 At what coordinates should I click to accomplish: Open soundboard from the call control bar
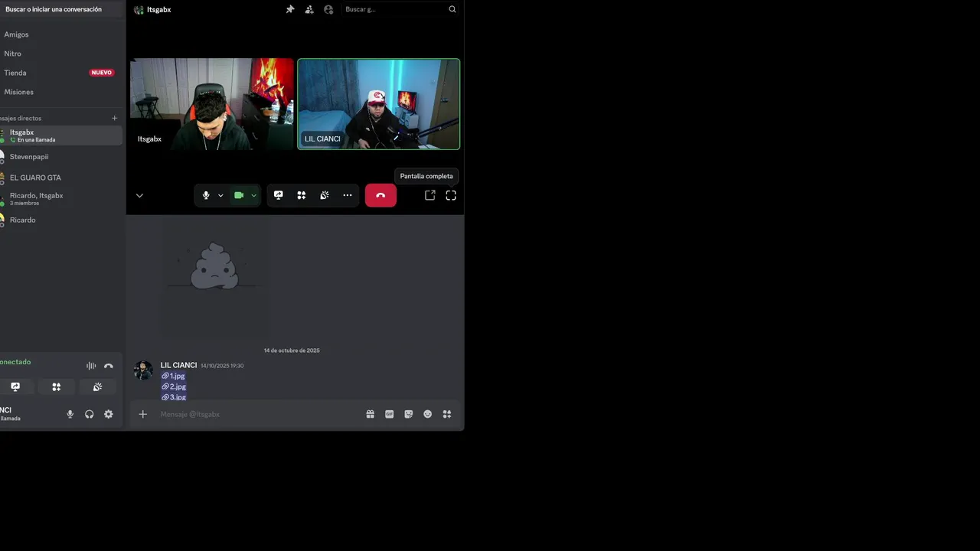coord(325,195)
